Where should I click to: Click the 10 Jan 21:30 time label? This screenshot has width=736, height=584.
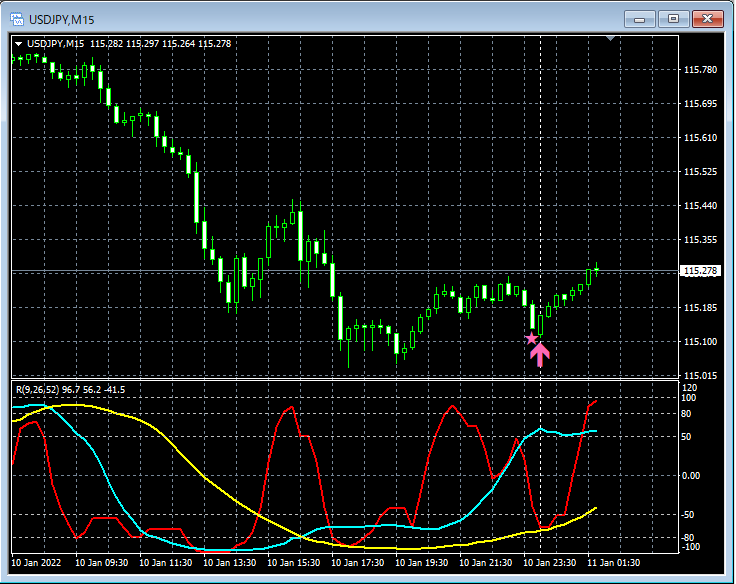[485, 562]
